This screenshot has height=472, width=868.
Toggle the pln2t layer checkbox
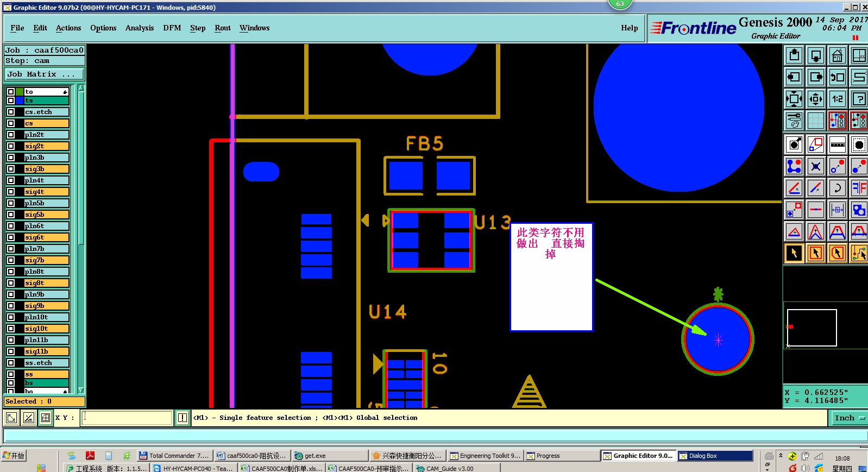(x=11, y=135)
